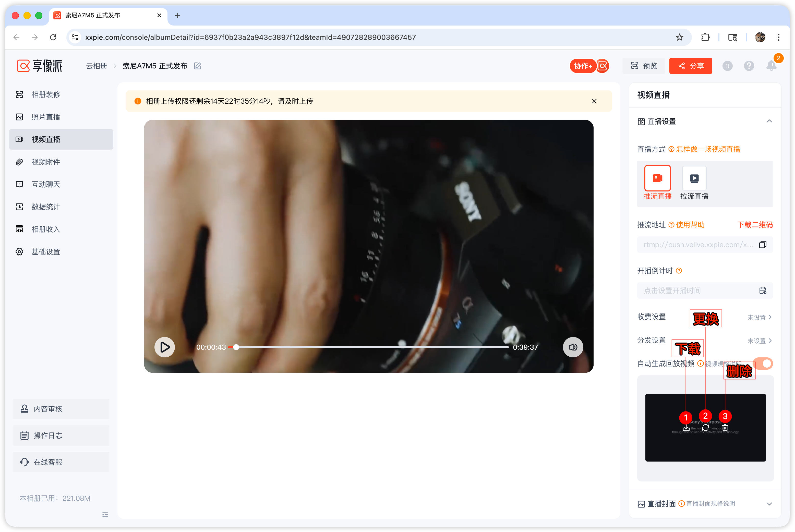Click the edit album title pencil icon
The height and width of the screenshot is (532, 795).
point(198,66)
